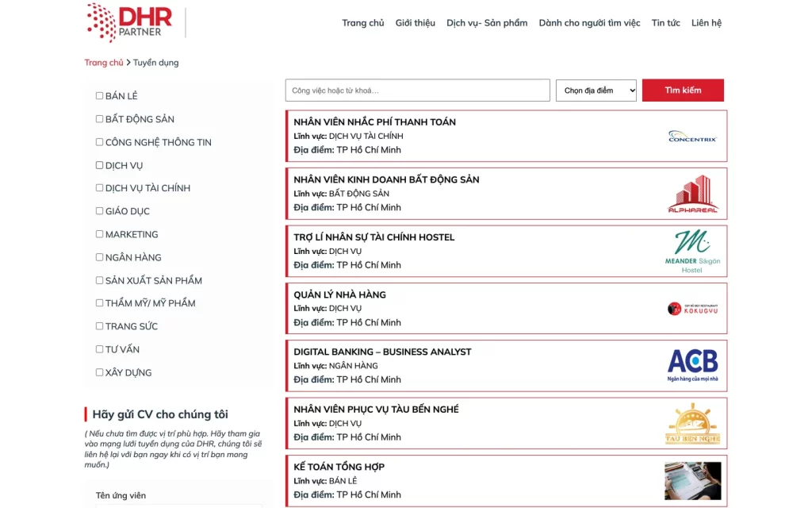The height and width of the screenshot is (508, 812).
Task: Tick the BẤT ĐỘNG SẢN checkbox
Action: click(x=99, y=119)
